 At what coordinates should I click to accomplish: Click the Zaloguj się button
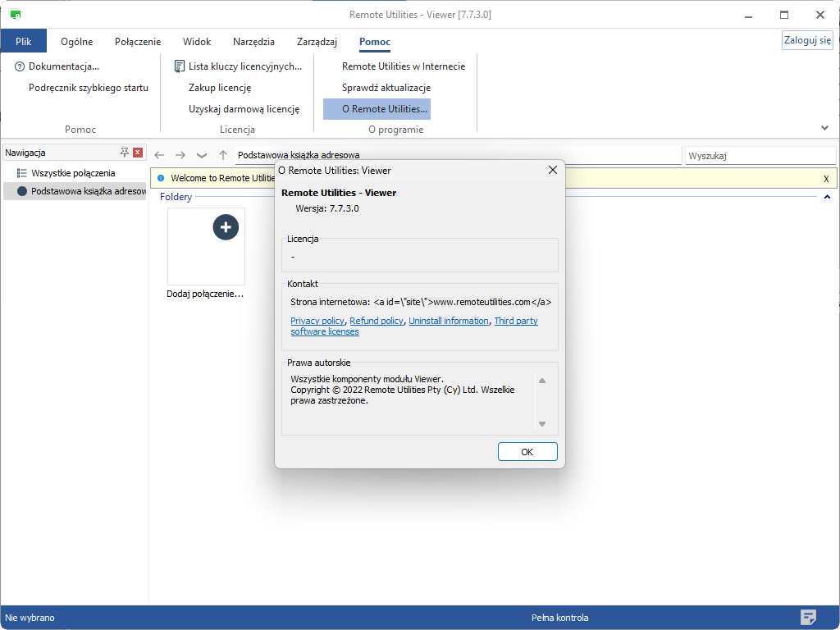807,40
